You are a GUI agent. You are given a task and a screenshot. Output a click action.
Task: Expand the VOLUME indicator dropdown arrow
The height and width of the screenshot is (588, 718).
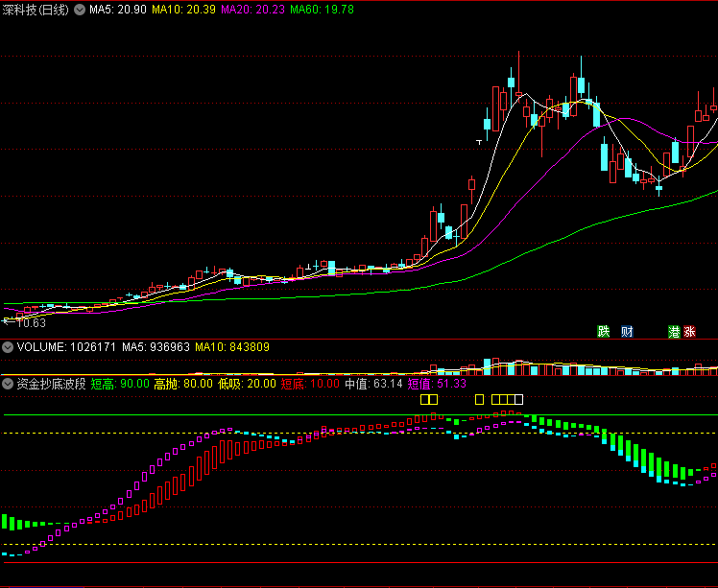(x=8, y=347)
